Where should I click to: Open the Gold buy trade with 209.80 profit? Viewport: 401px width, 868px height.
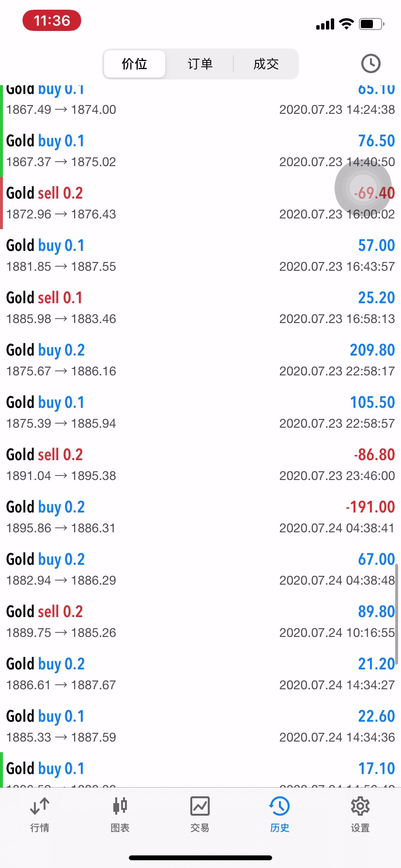[x=200, y=360]
